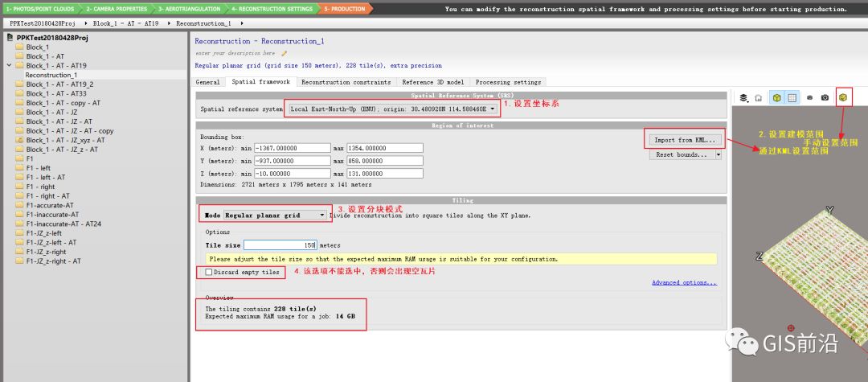Select Block_1 - AT - AT33 tree item
The height and width of the screenshot is (382, 868).
pos(56,93)
